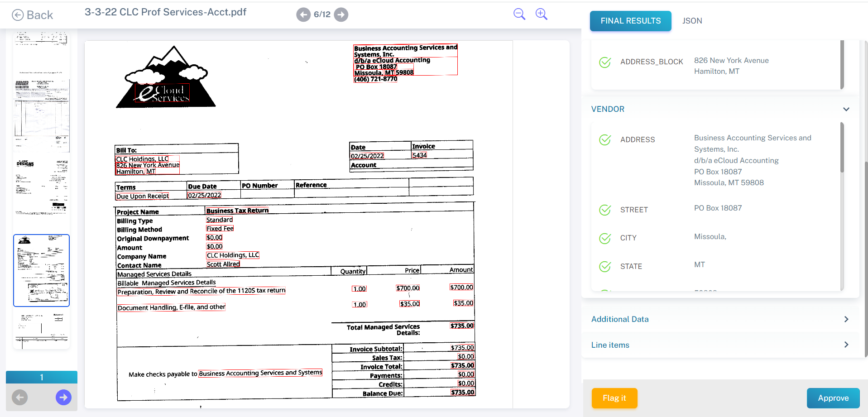Click the '(406) 721-8770' phone number
The height and width of the screenshot is (417, 868).
[375, 79]
